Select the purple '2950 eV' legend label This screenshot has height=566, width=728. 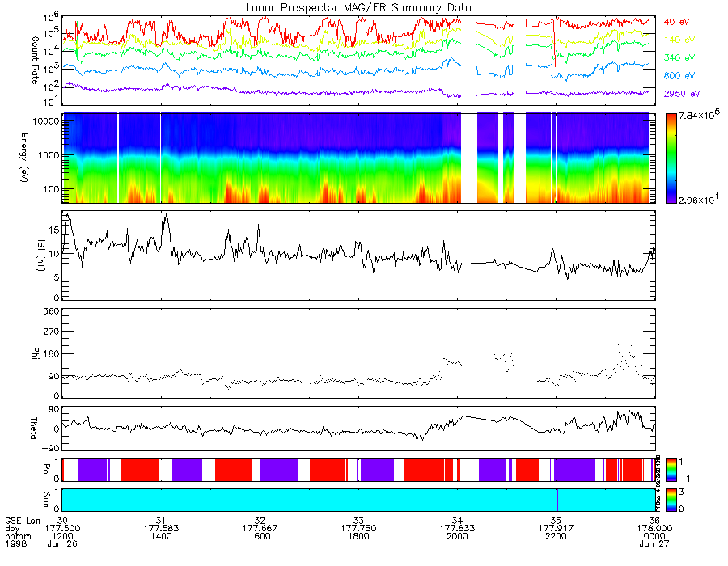[x=682, y=94]
